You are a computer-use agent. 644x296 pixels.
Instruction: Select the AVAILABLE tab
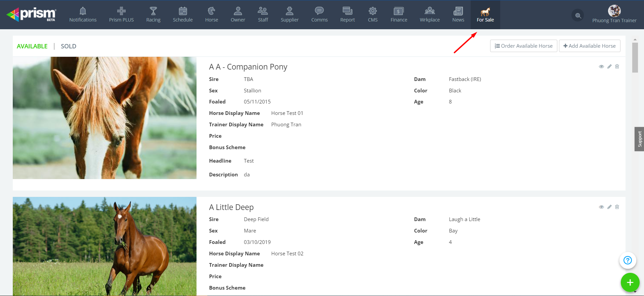tap(32, 46)
